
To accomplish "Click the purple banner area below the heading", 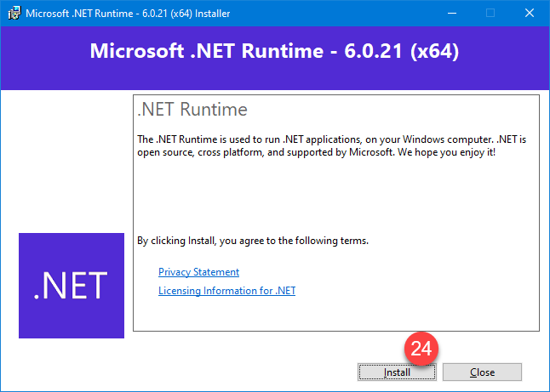I will (274, 78).
